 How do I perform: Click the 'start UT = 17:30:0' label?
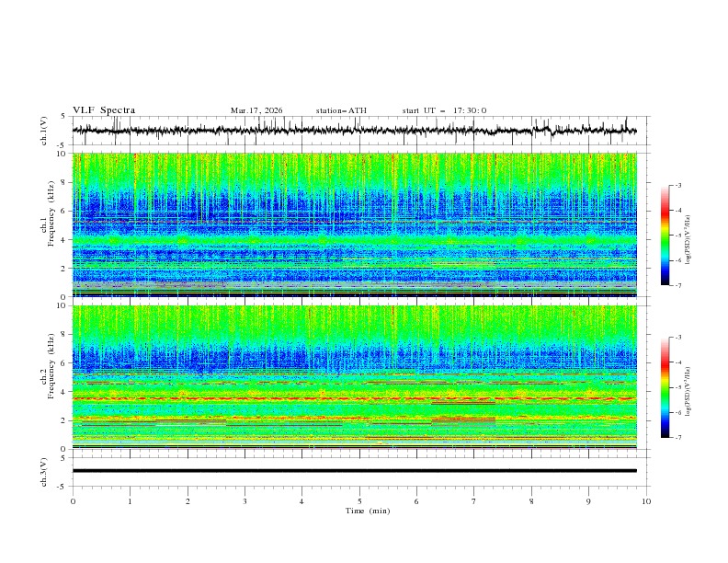tap(444, 110)
